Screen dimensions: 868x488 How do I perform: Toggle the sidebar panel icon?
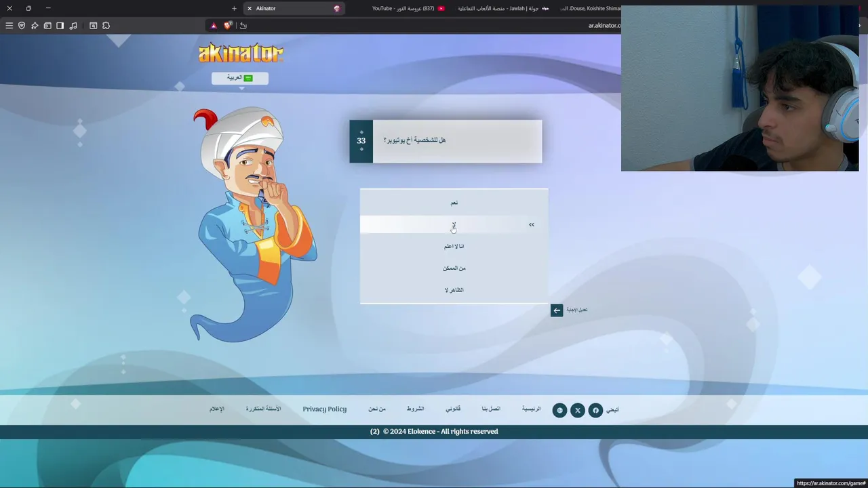[x=60, y=26]
